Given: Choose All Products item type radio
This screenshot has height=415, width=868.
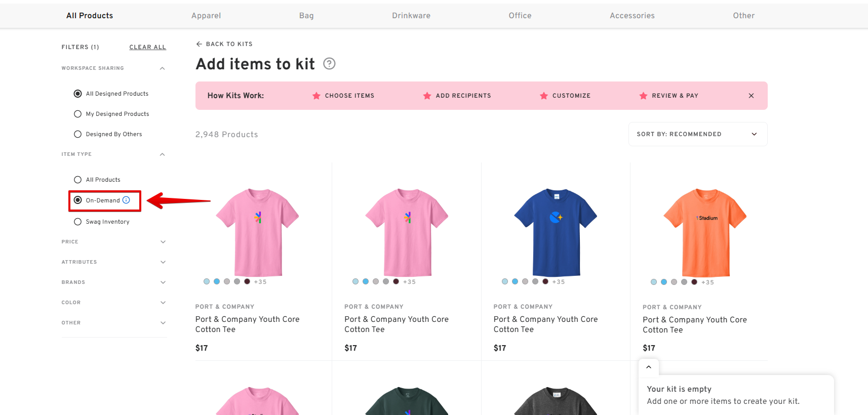Looking at the screenshot, I should click(x=77, y=180).
